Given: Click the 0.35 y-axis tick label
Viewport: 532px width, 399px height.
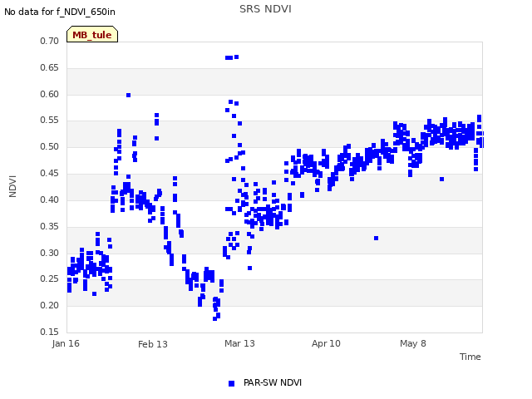Looking at the screenshot, I should (x=50, y=226).
